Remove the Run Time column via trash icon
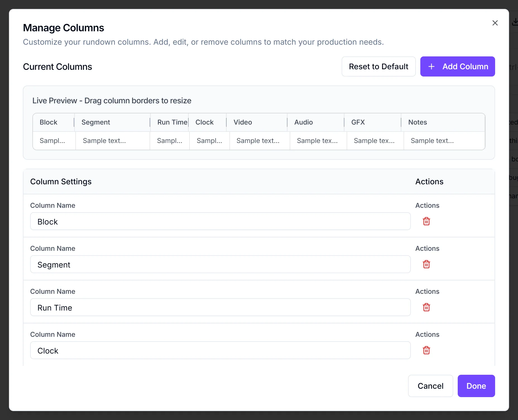This screenshot has width=518, height=420. pyautogui.click(x=426, y=307)
